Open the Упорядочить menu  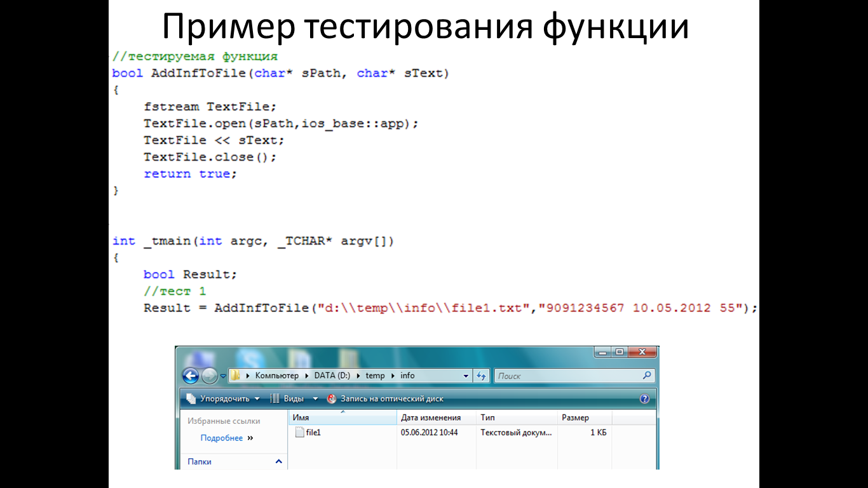pyautogui.click(x=224, y=399)
